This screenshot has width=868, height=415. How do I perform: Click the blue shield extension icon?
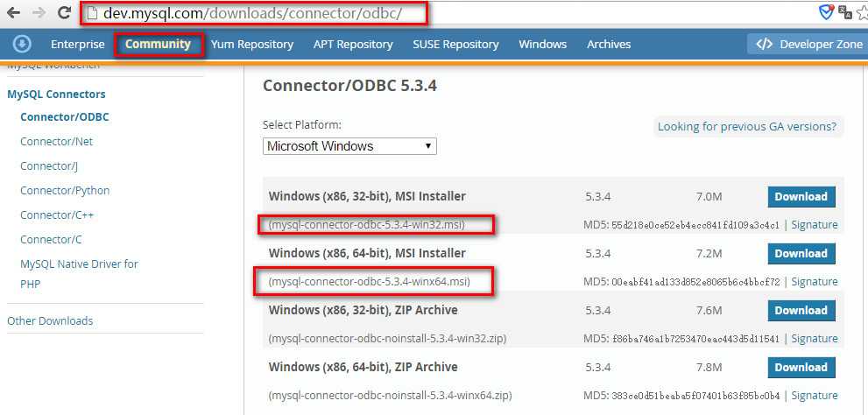coord(826,12)
